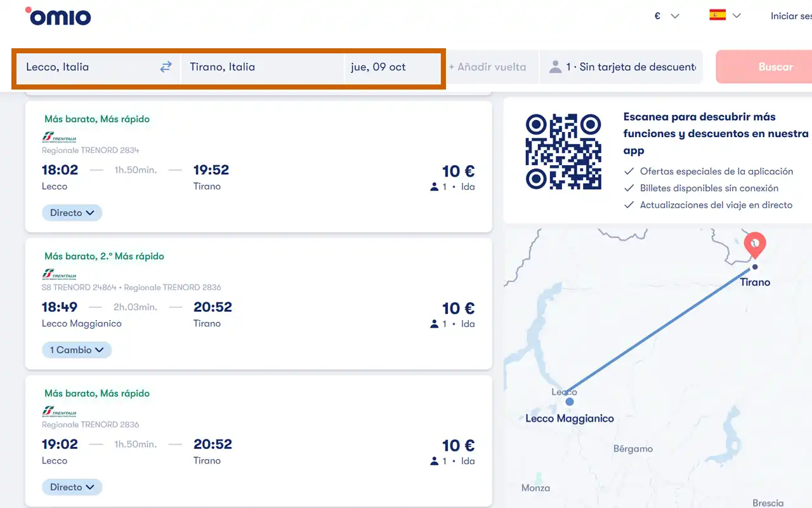Click Añadir vuelta to add return

[x=487, y=67]
